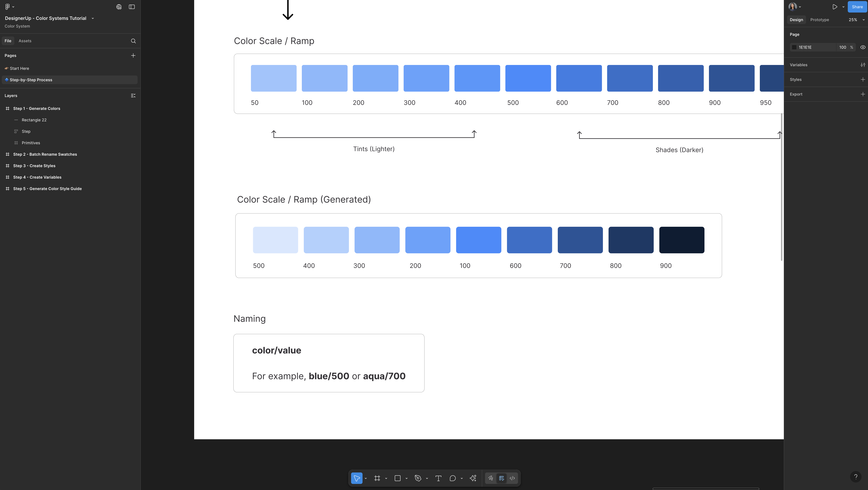This screenshot has width=868, height=490.
Task: Open the file name dropdown chevron
Action: 93,18
